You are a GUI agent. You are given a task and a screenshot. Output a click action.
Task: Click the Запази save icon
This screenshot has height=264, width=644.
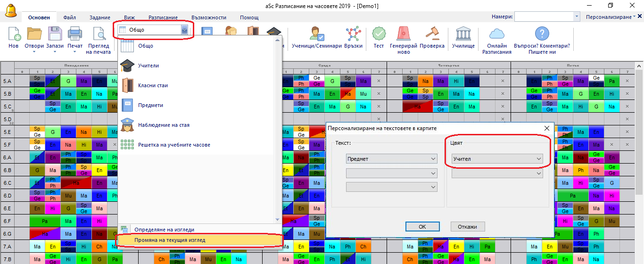[56, 35]
